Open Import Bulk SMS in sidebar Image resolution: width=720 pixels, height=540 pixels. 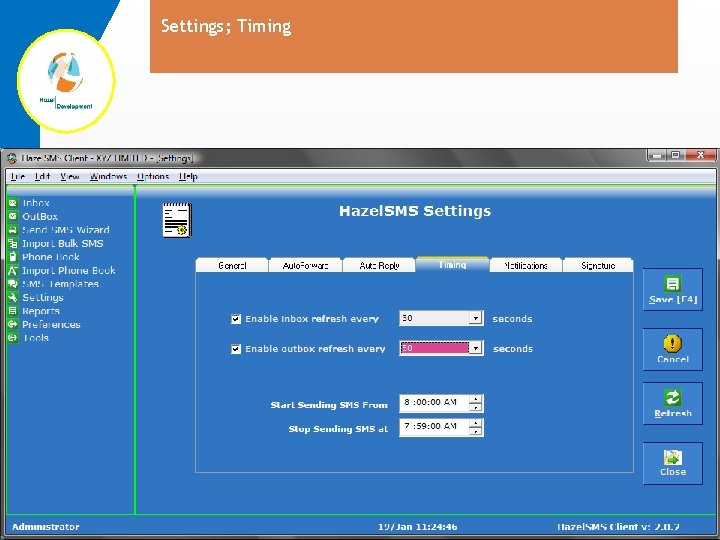62,243
